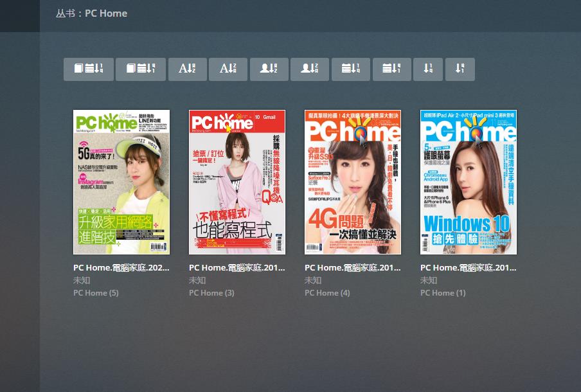Click the PC Home (5) series link
Screen dimensions: 581x392
(96, 293)
